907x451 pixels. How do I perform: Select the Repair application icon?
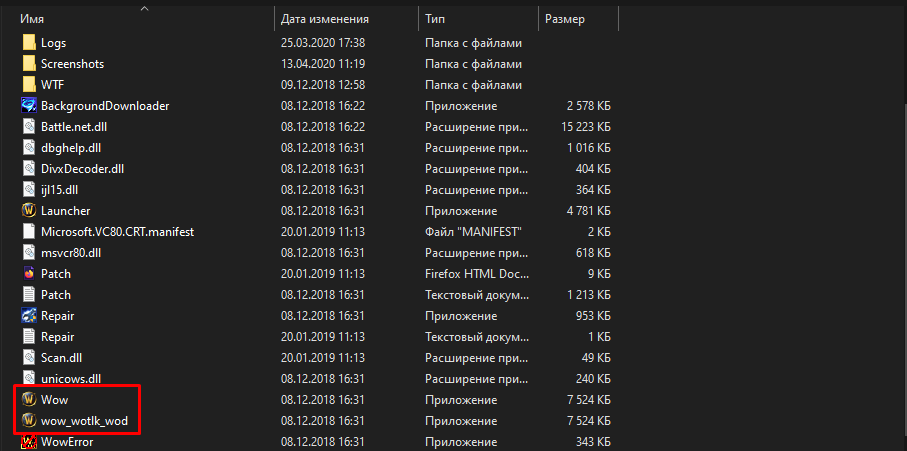pyautogui.click(x=29, y=315)
